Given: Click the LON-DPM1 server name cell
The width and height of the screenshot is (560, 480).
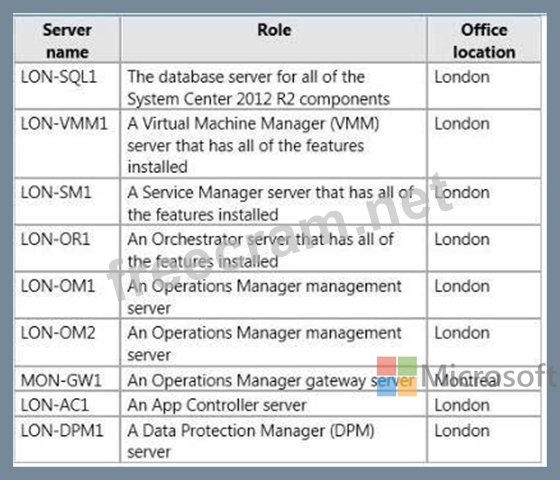Looking at the screenshot, I should pos(67,440).
